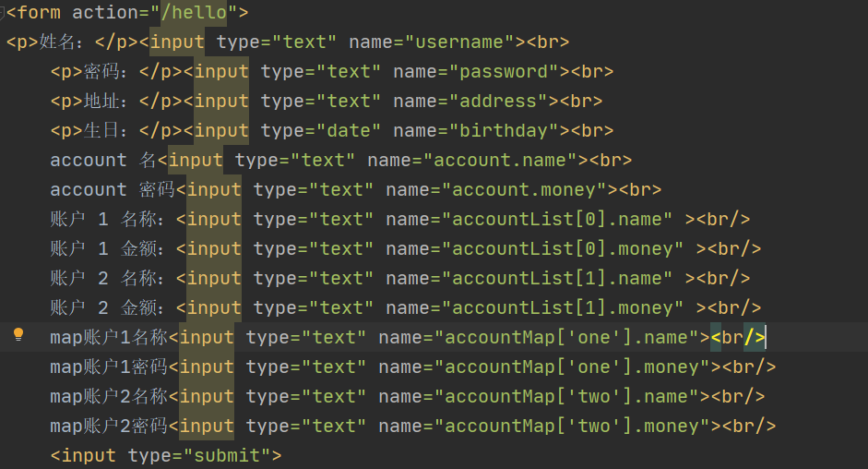This screenshot has width=868, height=469.
Task: Click "accountList[0].money" value
Action: coord(563,248)
